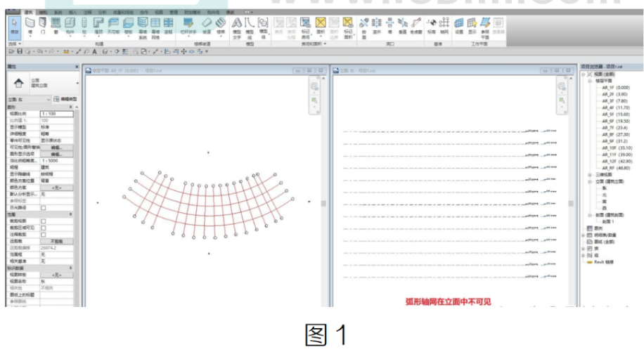Switch to the 管理 ribbon tab
The height and width of the screenshot is (359, 644).
tap(174, 13)
